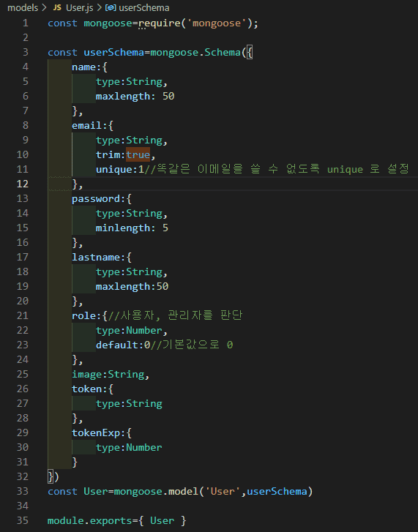This screenshot has height=532, width=418.
Task: Click the highlighted true value after trim
Action: (138, 154)
